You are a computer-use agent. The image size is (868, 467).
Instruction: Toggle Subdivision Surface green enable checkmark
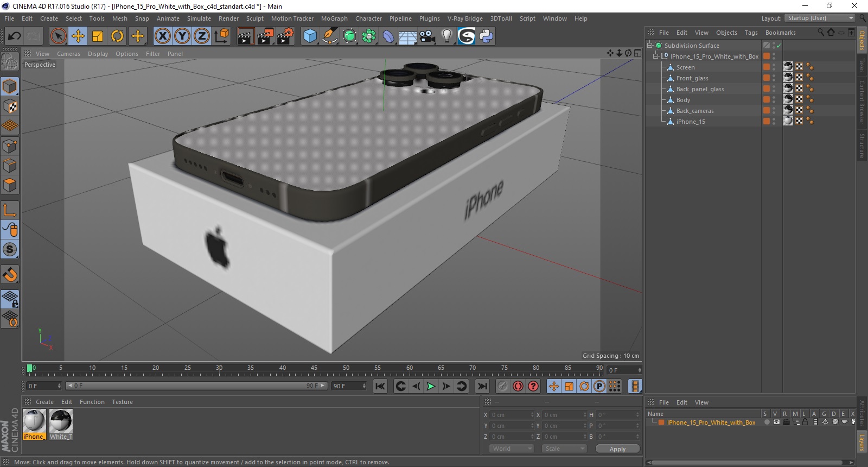779,46
